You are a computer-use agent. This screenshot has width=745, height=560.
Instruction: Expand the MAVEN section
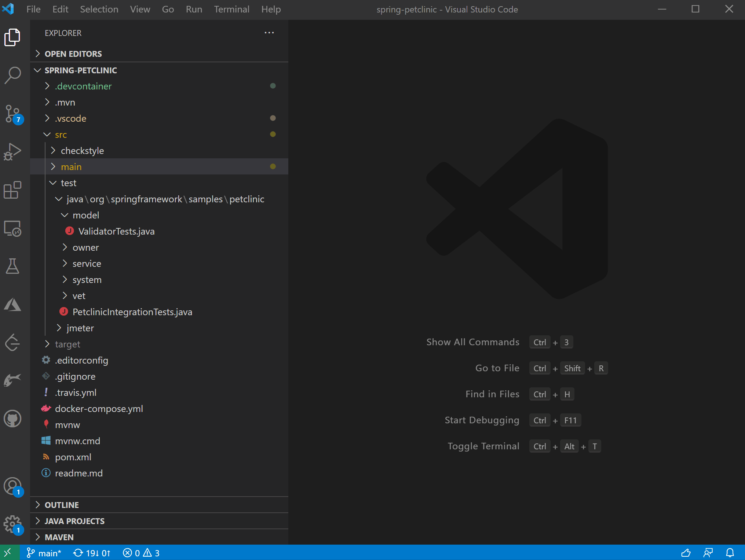click(x=59, y=537)
